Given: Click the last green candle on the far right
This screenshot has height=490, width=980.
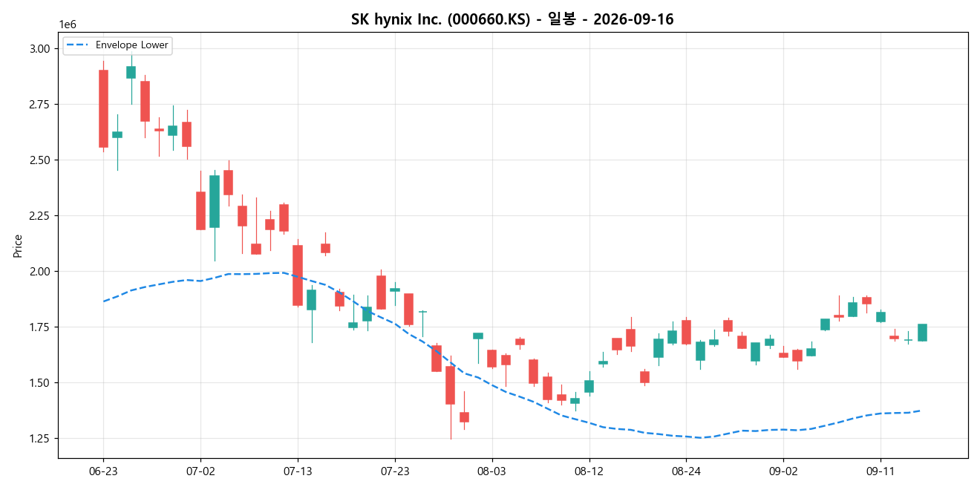Looking at the screenshot, I should pyautogui.click(x=922, y=333).
